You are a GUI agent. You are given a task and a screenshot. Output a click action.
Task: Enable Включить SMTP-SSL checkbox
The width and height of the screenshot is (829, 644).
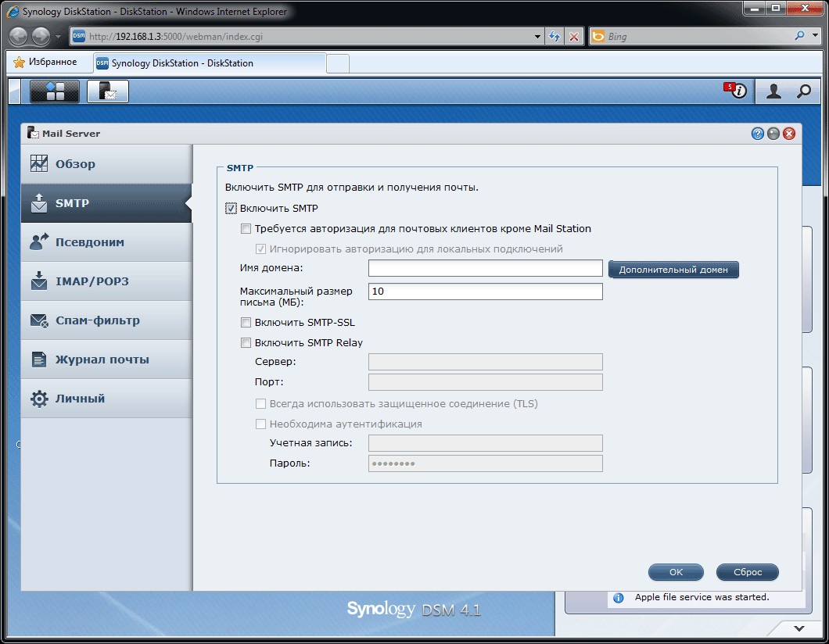(246, 322)
